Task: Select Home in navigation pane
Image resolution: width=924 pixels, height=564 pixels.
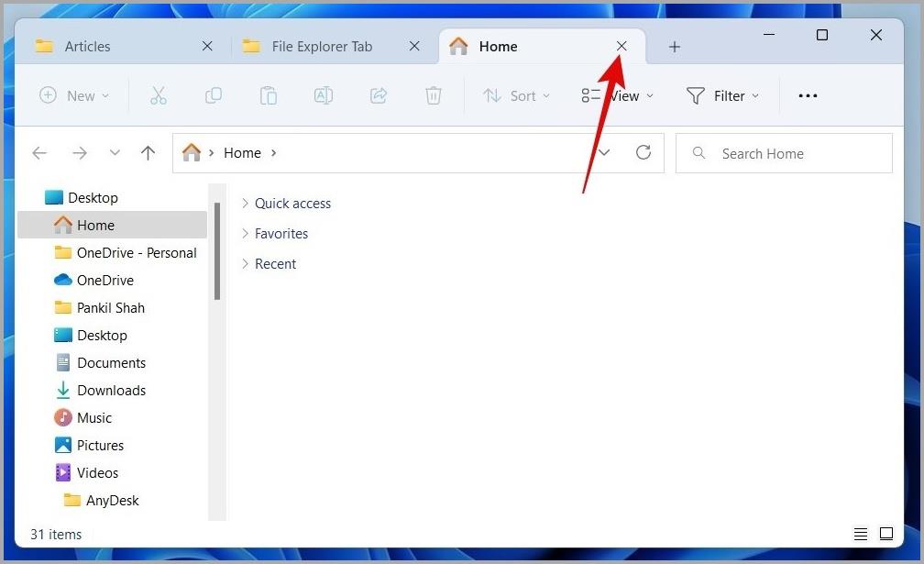Action: [112, 225]
